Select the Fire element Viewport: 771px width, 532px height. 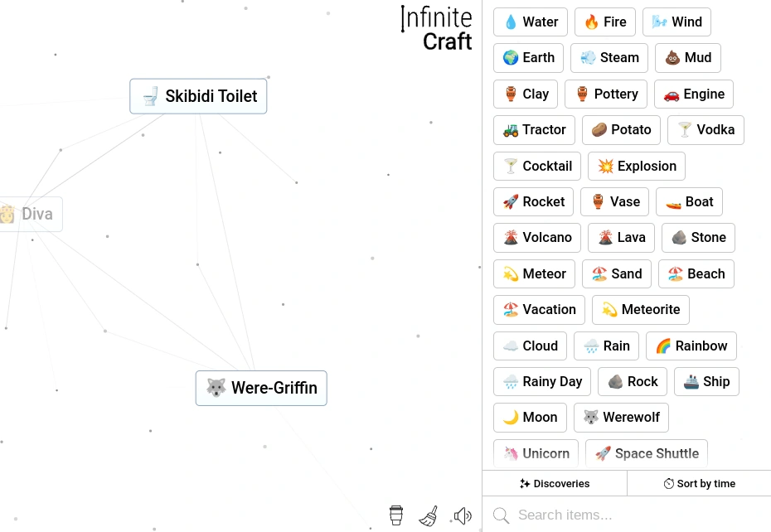point(604,22)
